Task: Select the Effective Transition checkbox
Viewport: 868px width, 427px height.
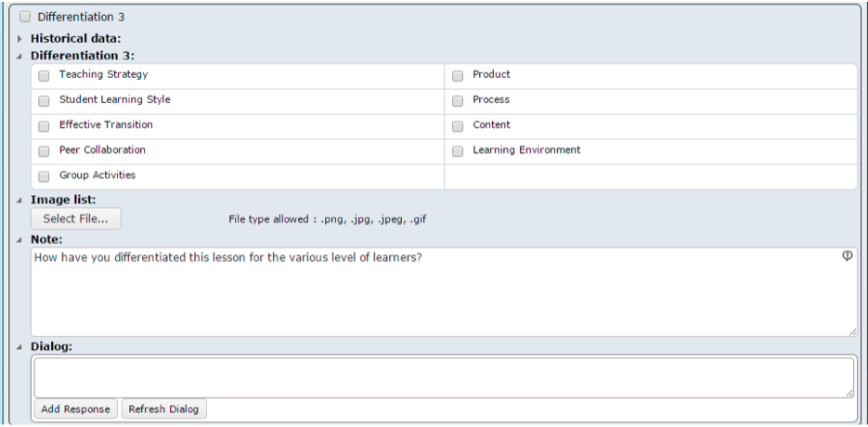Action: (44, 127)
